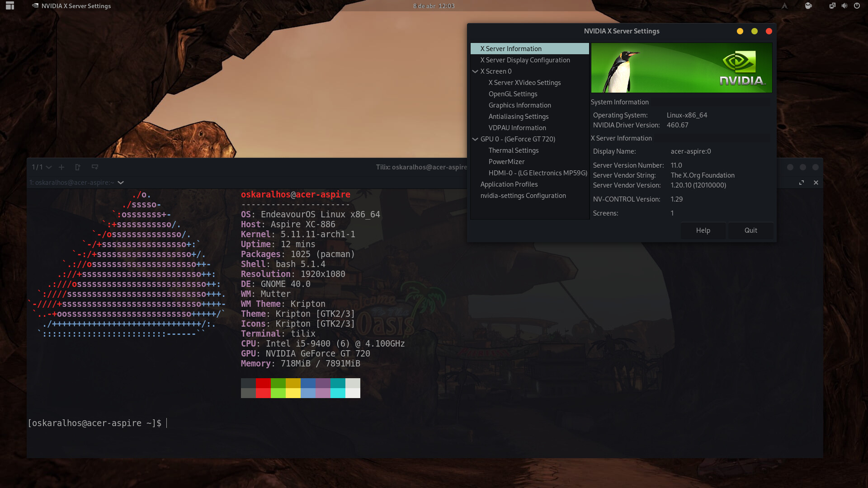This screenshot has width=868, height=488.
Task: Open nvidia-settings Configuration page
Action: pos(523,196)
